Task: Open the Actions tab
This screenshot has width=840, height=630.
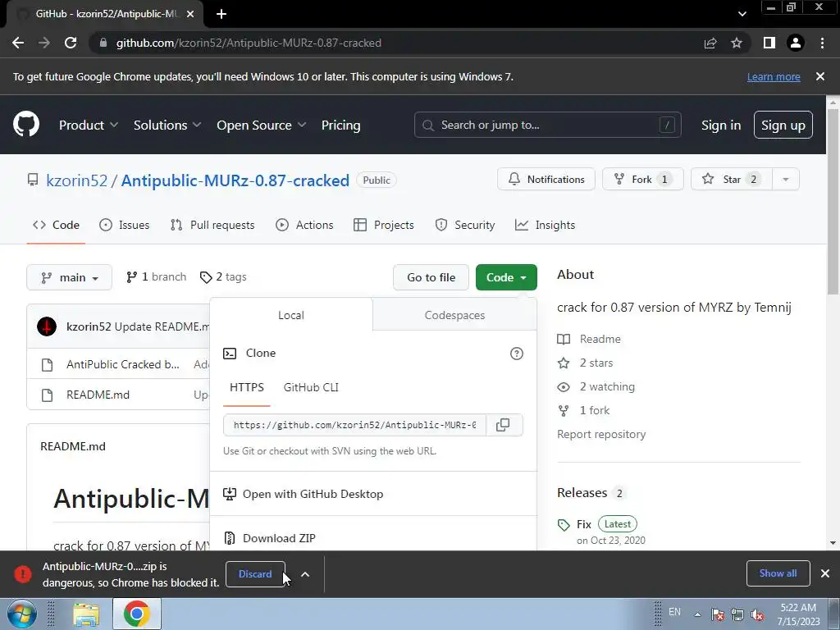Action: pyautogui.click(x=304, y=225)
